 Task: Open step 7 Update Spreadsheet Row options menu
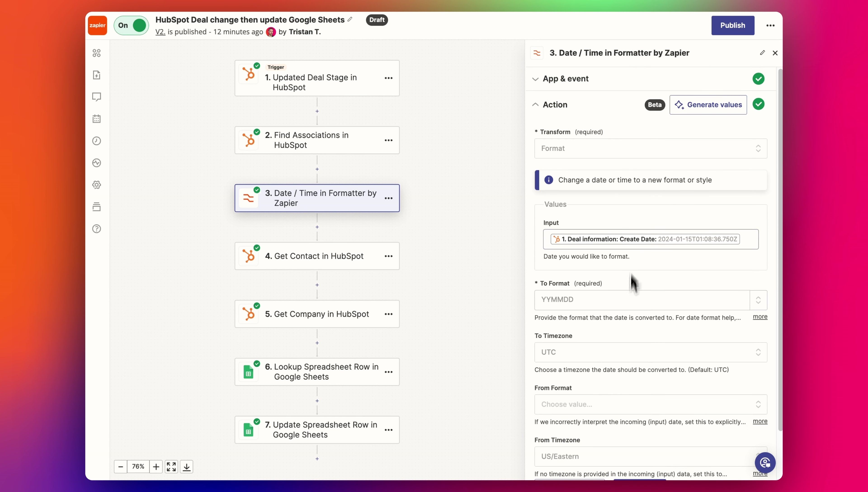[388, 430]
